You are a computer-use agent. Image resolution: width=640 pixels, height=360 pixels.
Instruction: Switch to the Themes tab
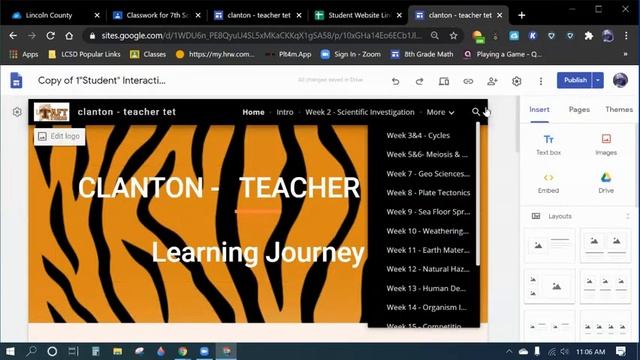click(619, 109)
